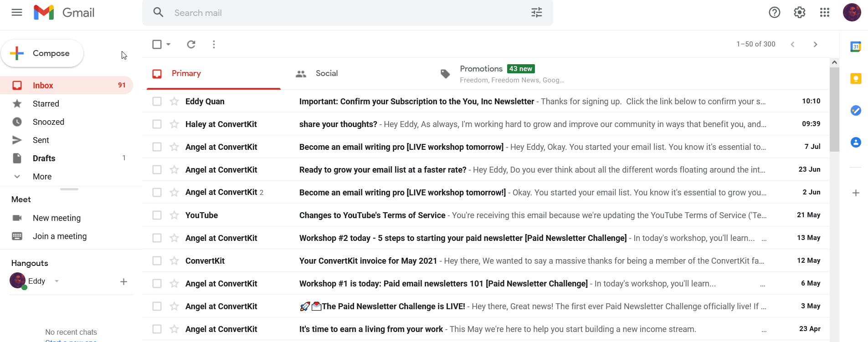
Task: Open Eddy's Hangouts status dropdown
Action: pos(57,281)
